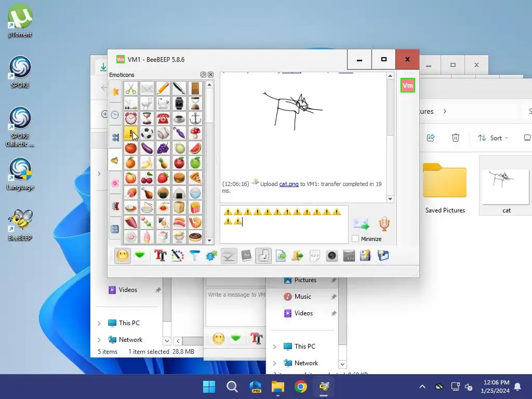Insert the pizza slice emoticon
Screen dimensions: 532x399
(x=195, y=178)
